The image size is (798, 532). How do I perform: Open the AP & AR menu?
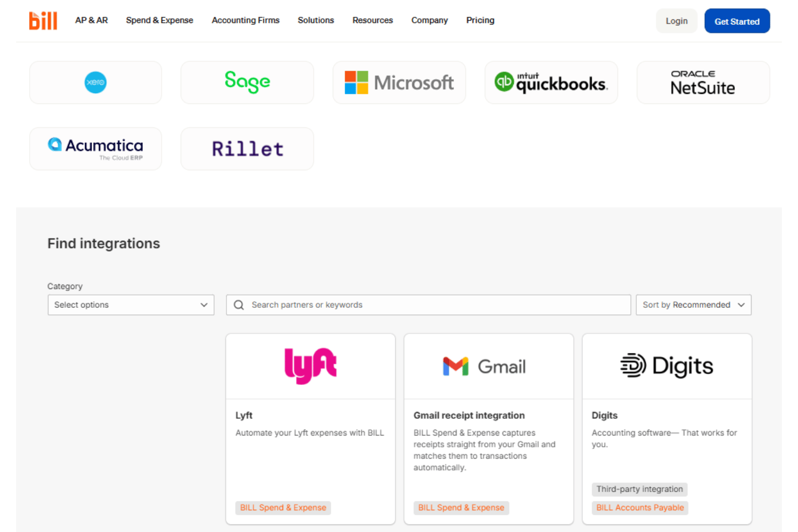[92, 20]
